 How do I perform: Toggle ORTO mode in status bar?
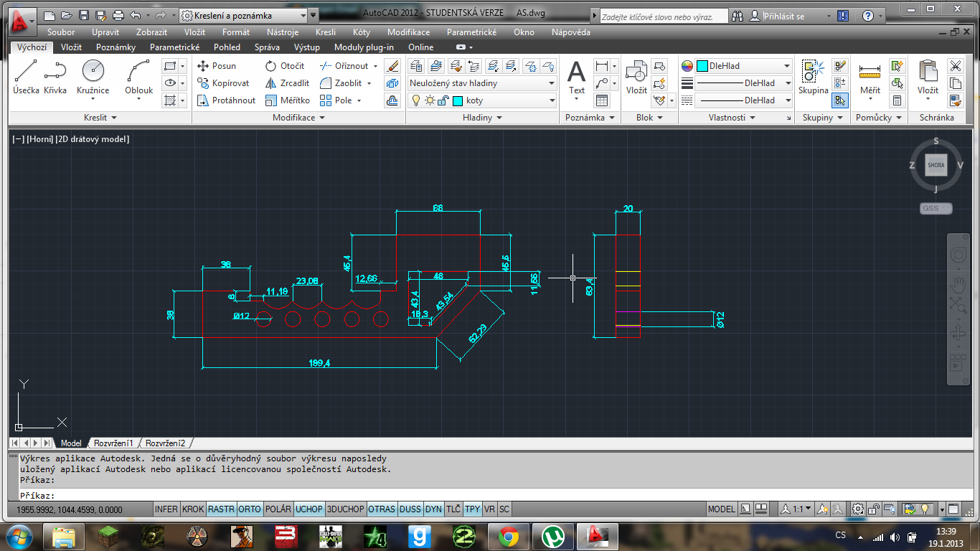pos(250,509)
